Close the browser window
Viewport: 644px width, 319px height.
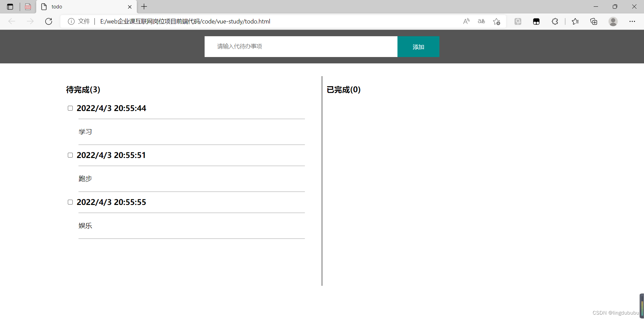[634, 7]
